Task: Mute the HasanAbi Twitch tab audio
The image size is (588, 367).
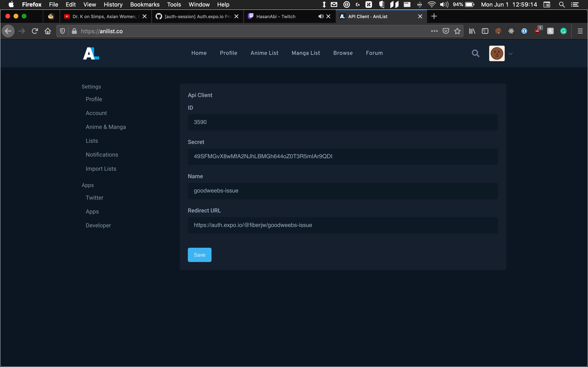Action: (320, 16)
